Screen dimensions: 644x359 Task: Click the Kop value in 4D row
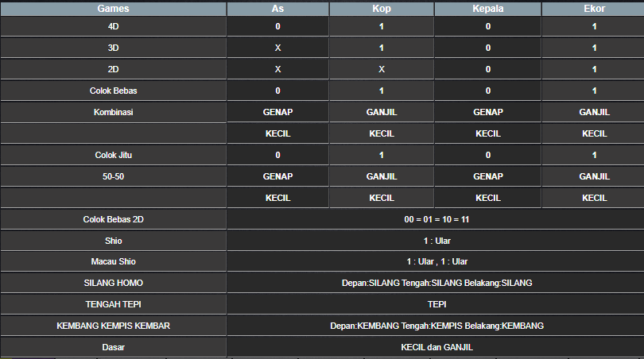382,27
